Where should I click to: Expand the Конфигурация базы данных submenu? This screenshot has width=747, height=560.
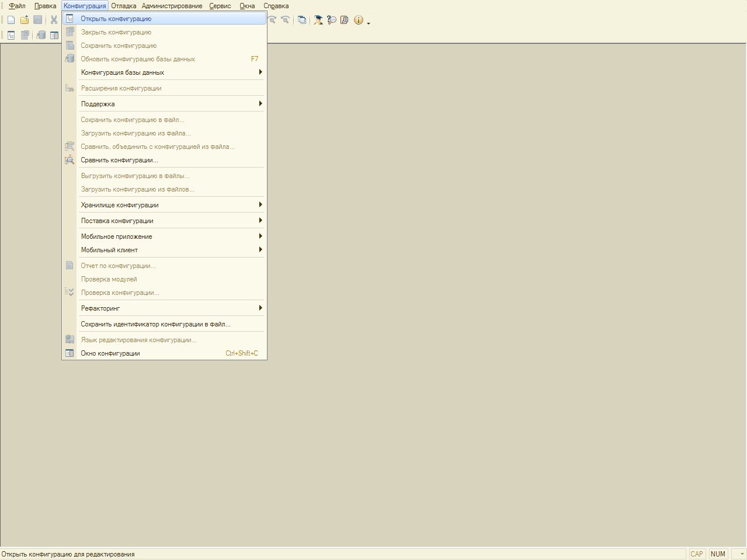pos(164,72)
